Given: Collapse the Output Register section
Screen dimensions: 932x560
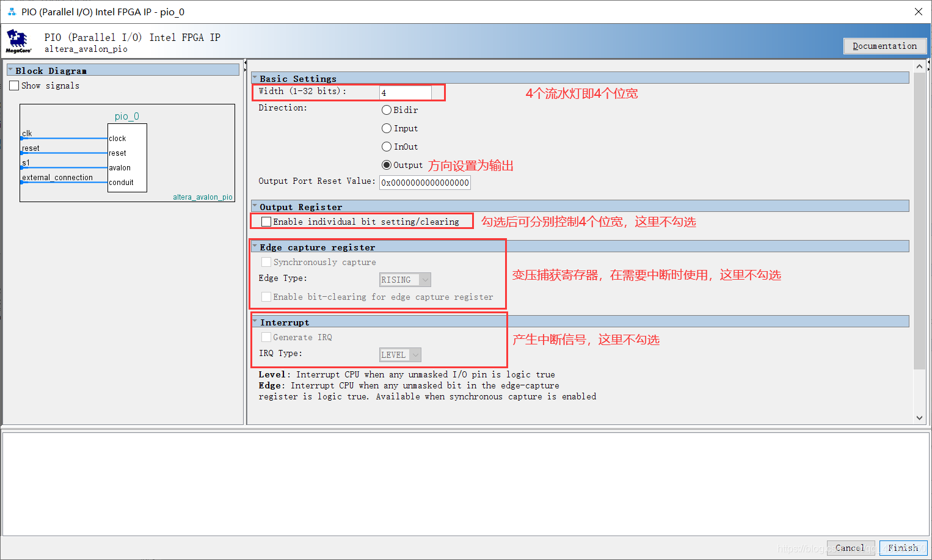Looking at the screenshot, I should [x=255, y=206].
